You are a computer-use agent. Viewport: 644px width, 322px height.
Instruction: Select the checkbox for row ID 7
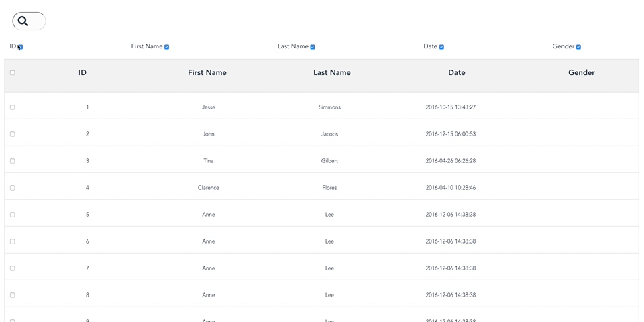pos(12,268)
